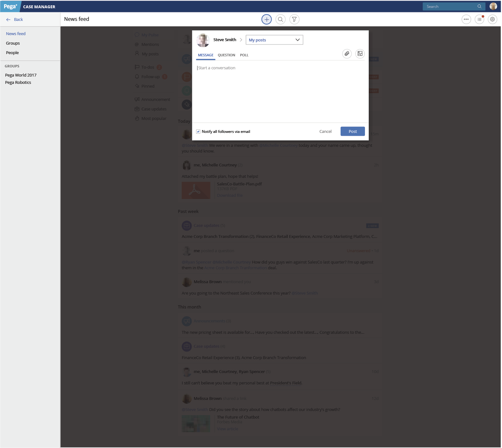Click the Announcements megaphone icon in This month
Screen dimensions: 502x448
187,321
